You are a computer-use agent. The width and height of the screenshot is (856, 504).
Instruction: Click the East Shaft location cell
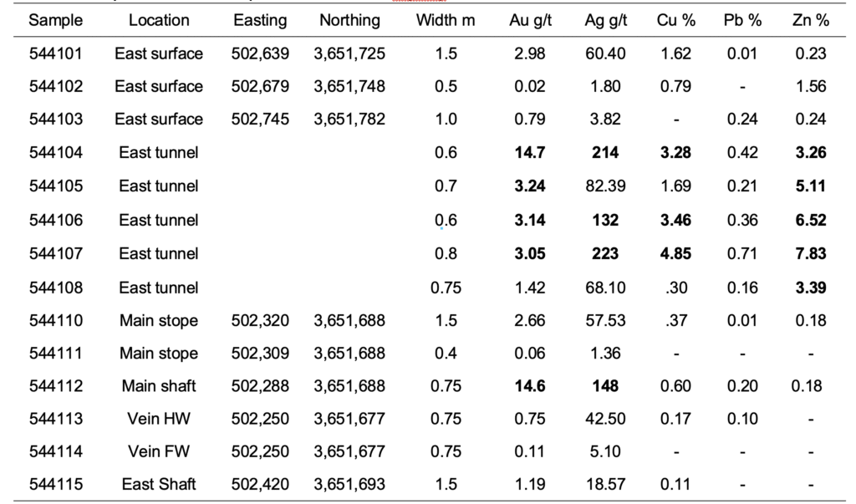point(159,485)
